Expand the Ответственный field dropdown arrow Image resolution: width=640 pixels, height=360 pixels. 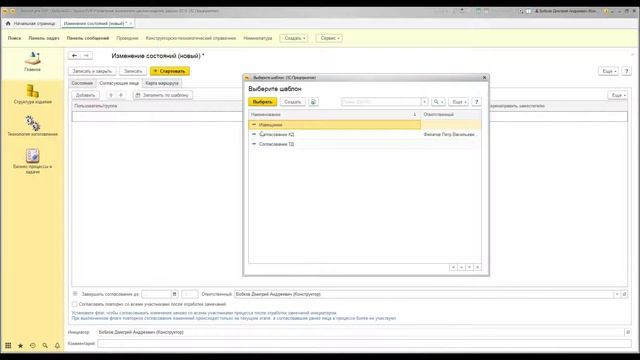(617, 294)
